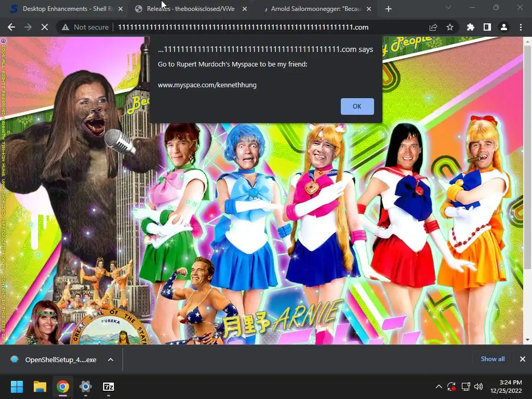Go forward with the forward arrow
Viewport: 532px width, 399px height.
point(28,27)
